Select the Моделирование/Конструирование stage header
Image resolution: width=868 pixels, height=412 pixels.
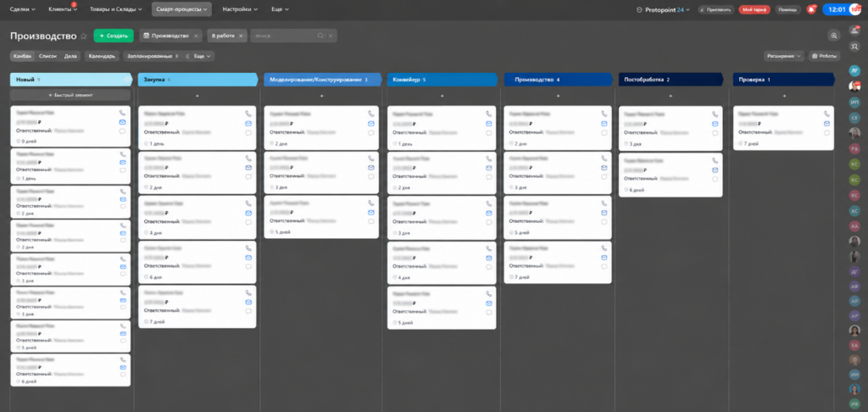coord(323,80)
